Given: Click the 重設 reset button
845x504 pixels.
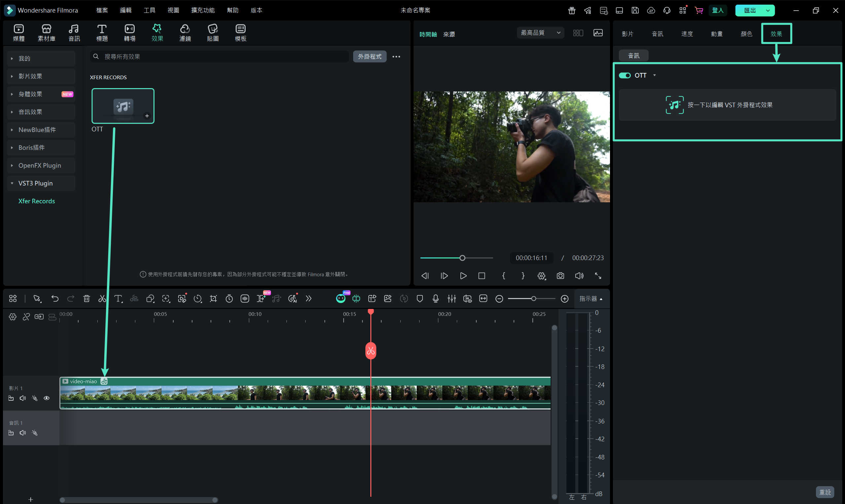Looking at the screenshot, I should 825,492.
